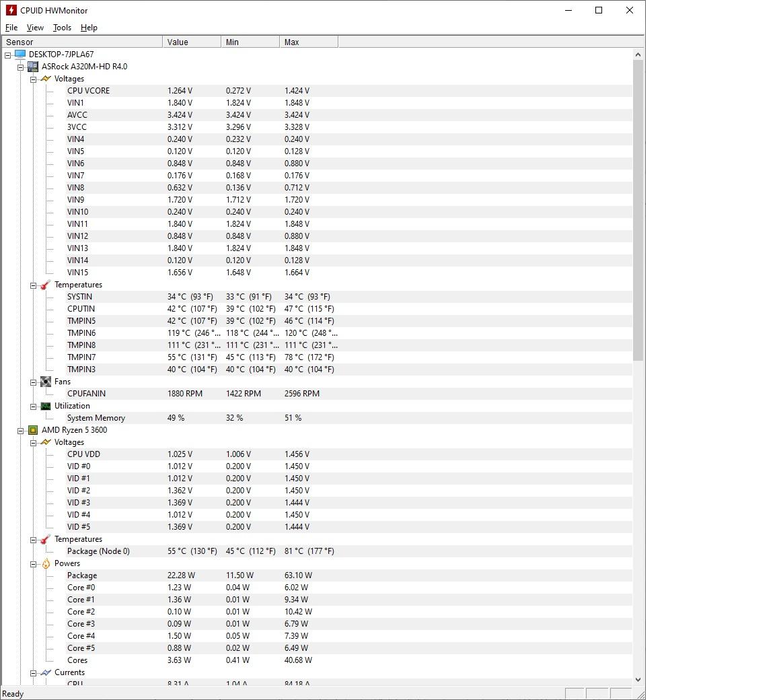
Task: Collapse the Utilization group
Action: coord(33,407)
